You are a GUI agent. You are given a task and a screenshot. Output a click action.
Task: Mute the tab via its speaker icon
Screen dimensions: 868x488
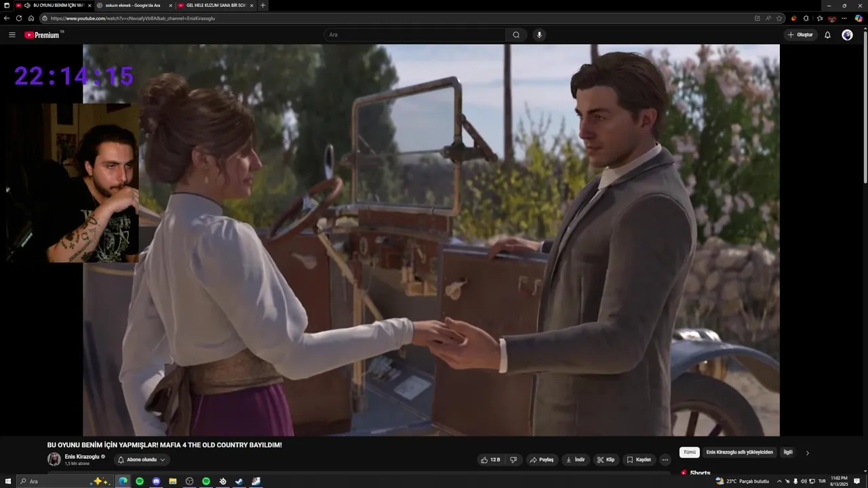coord(27,5)
